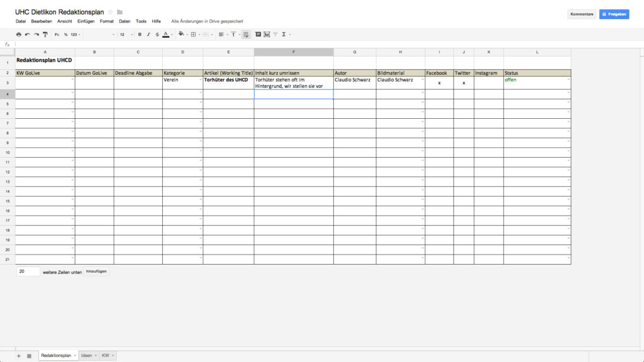The width and height of the screenshot is (644, 362).
Task: Apply strikethrough formatting
Action: click(157, 35)
